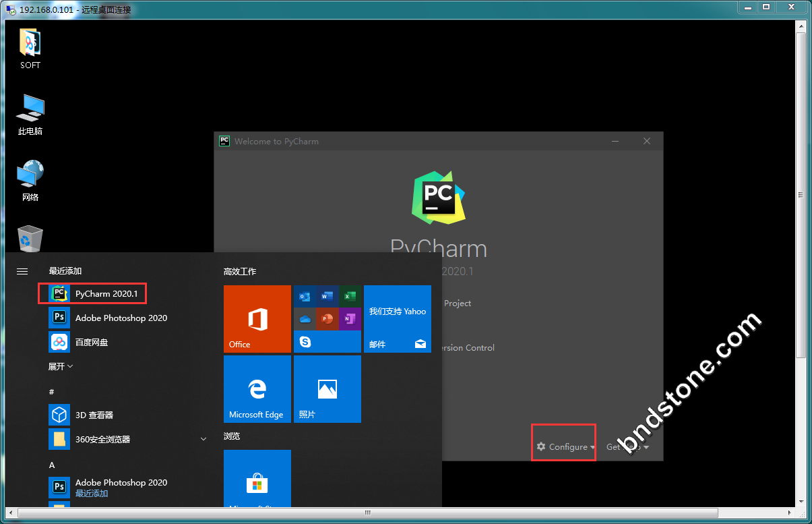Open the 百度网盘 app icon
Viewport: 812px width, 524px height.
(59, 342)
